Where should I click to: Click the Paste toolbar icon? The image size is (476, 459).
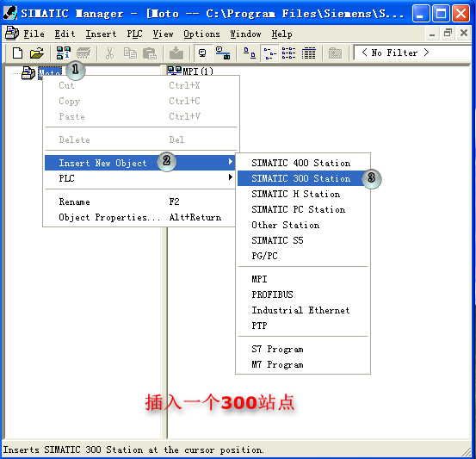[x=150, y=53]
